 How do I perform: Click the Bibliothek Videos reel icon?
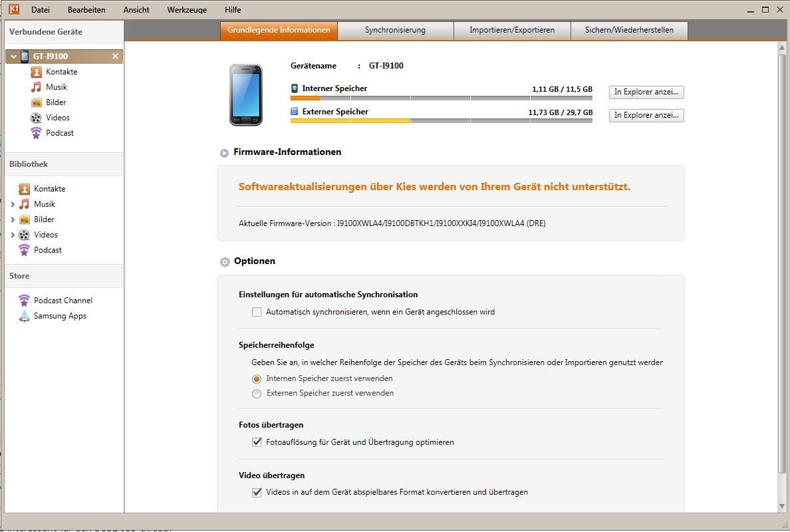[24, 235]
